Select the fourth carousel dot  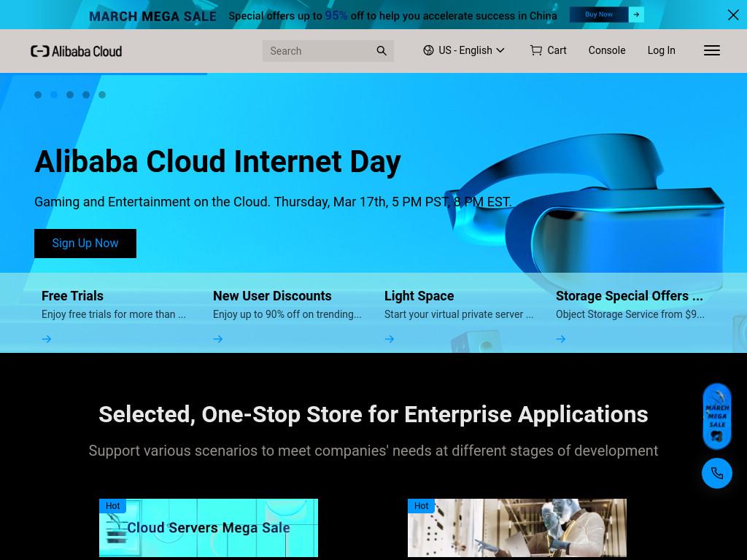coord(86,95)
